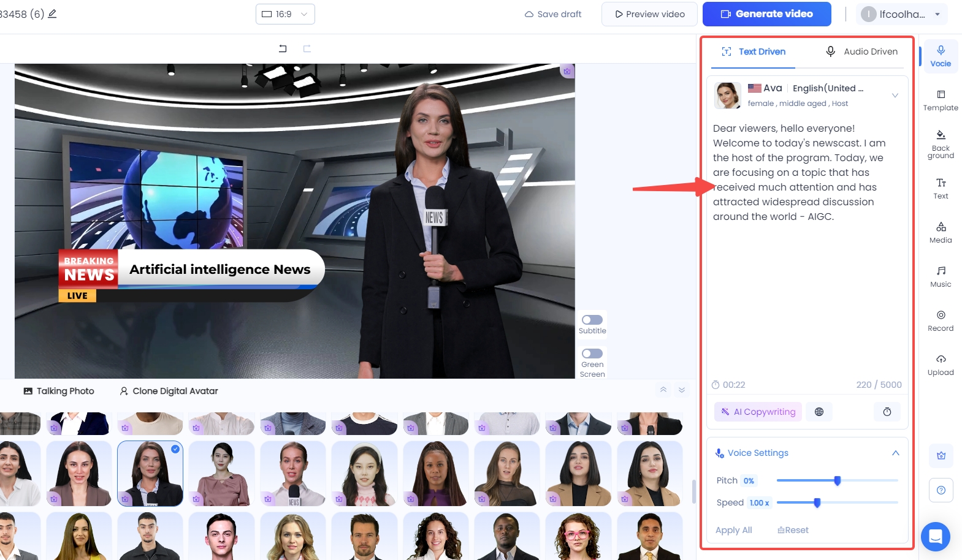Click the Preview video button
Image resolution: width=962 pixels, height=560 pixels.
649,14
